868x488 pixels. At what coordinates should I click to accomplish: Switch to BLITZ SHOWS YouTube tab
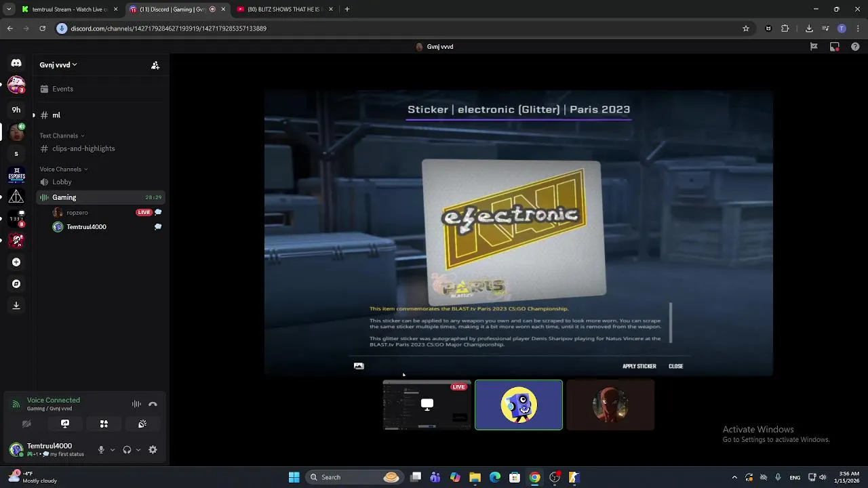[285, 9]
